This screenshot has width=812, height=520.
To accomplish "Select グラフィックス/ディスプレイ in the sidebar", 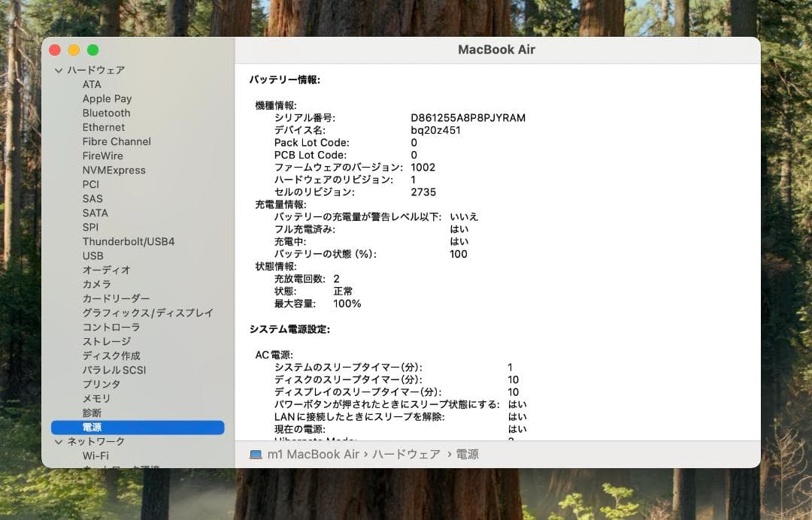I will [147, 313].
